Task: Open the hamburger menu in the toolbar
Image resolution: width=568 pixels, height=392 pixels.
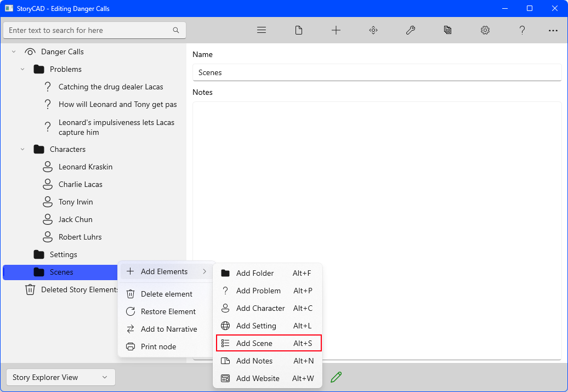Action: tap(262, 30)
